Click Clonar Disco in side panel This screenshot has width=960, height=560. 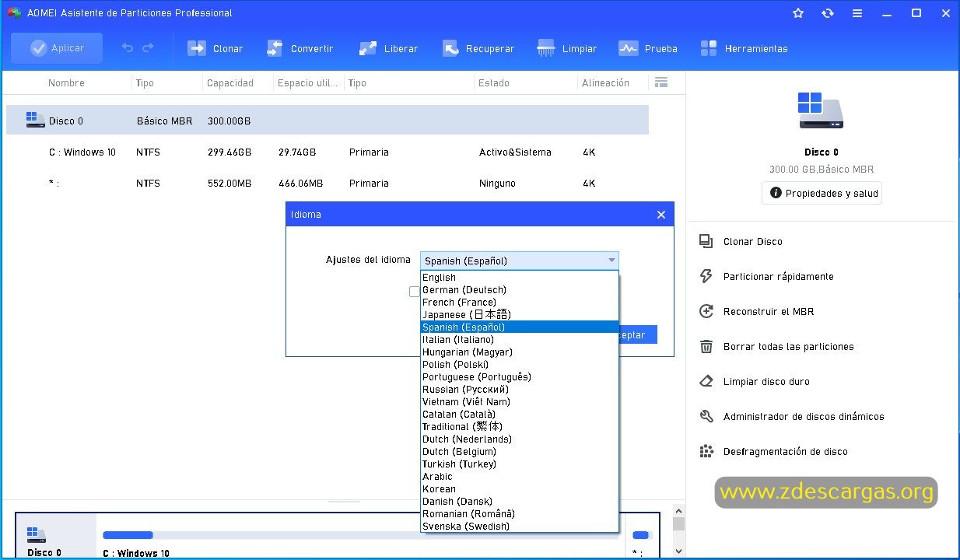(x=741, y=242)
